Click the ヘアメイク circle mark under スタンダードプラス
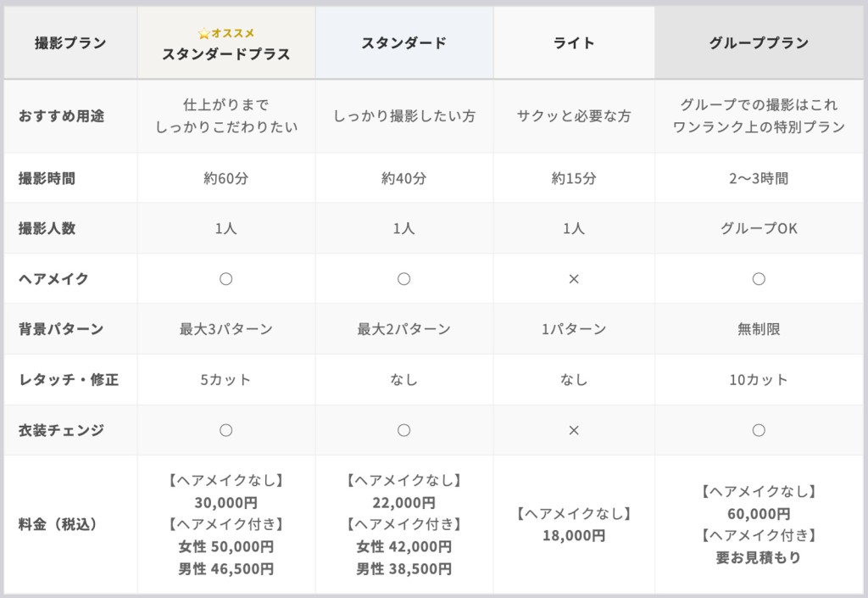868x598 pixels. coord(226,278)
